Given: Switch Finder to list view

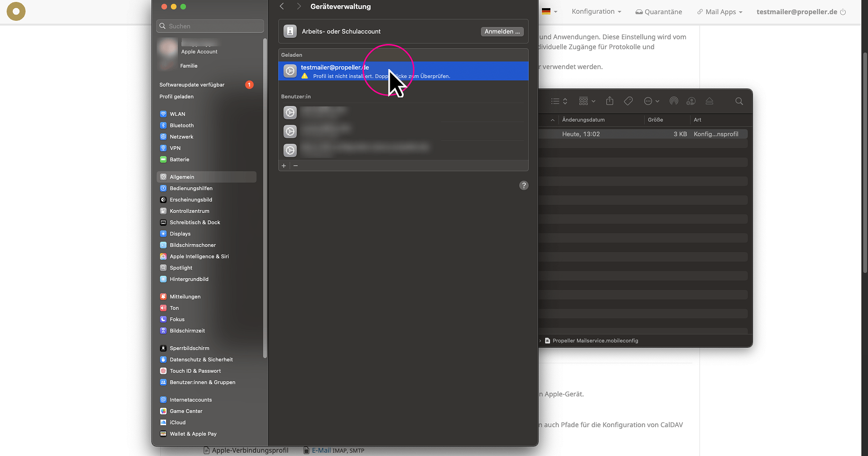Looking at the screenshot, I should pyautogui.click(x=556, y=101).
